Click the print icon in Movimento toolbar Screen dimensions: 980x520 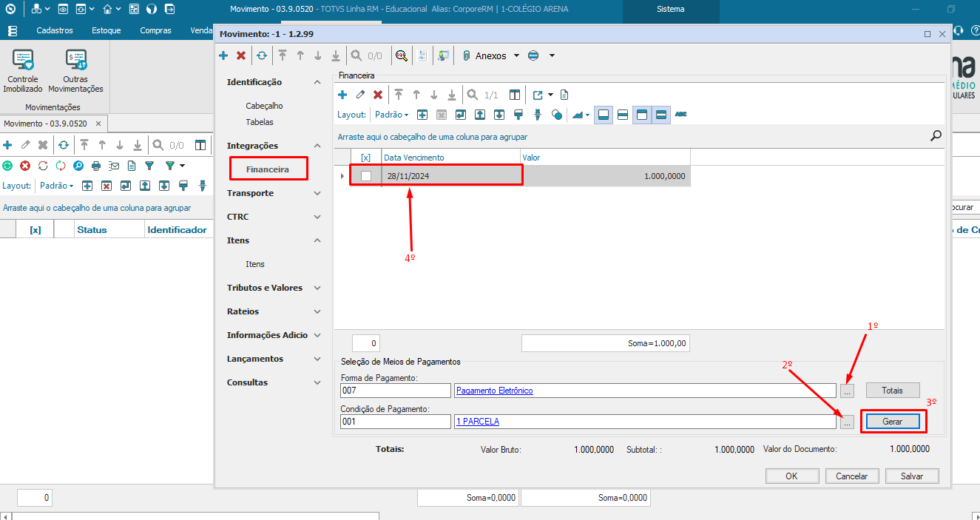[96, 166]
